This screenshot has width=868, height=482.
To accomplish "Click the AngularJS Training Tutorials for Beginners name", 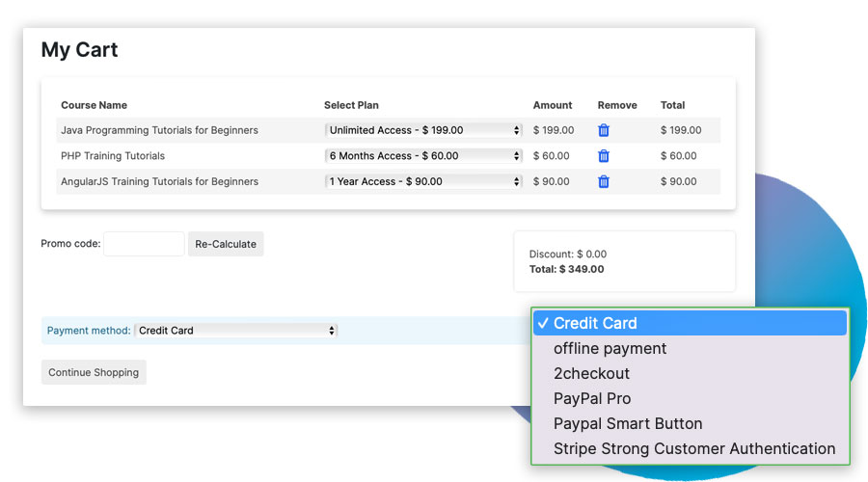I will pyautogui.click(x=159, y=181).
